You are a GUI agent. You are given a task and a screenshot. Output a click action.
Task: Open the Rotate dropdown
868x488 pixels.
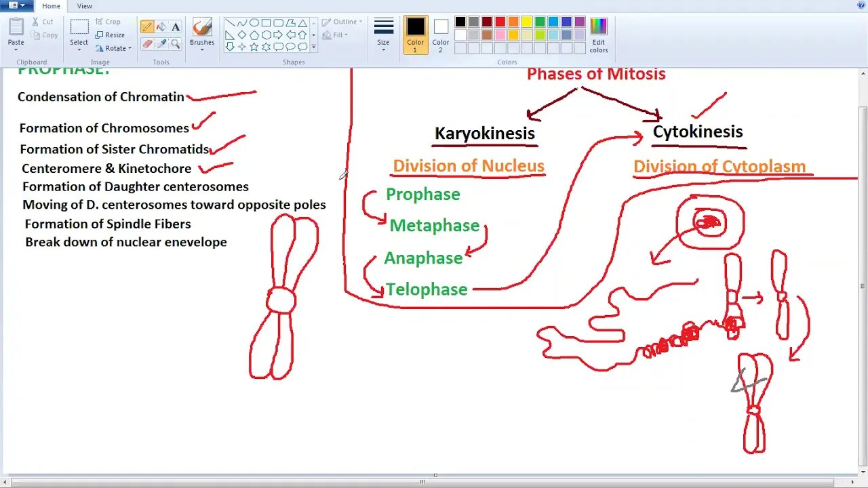(x=113, y=48)
